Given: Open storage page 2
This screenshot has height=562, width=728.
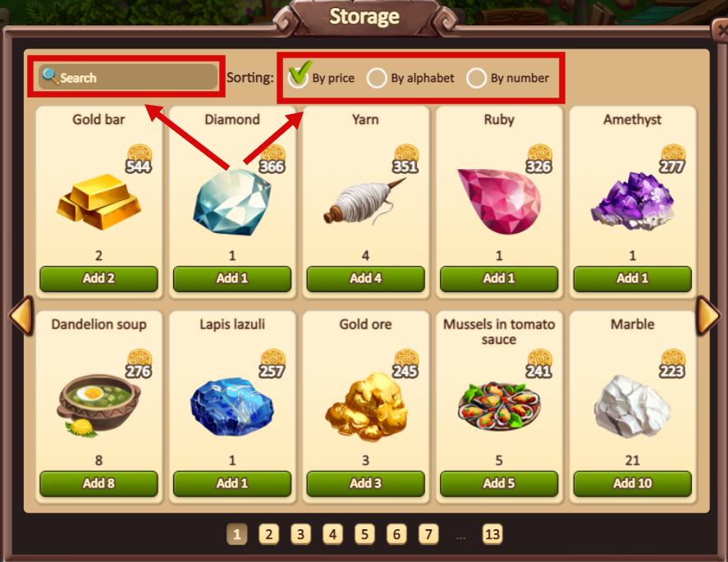Looking at the screenshot, I should click(269, 534).
